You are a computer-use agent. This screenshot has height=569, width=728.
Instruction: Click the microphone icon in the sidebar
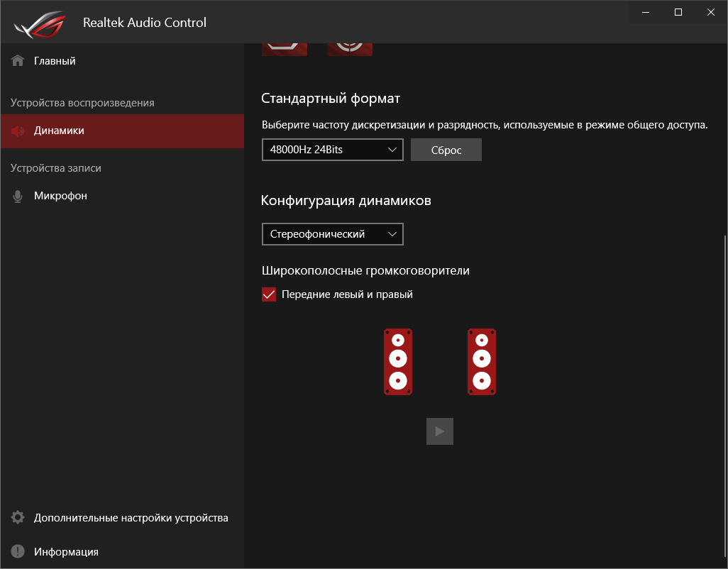18,196
